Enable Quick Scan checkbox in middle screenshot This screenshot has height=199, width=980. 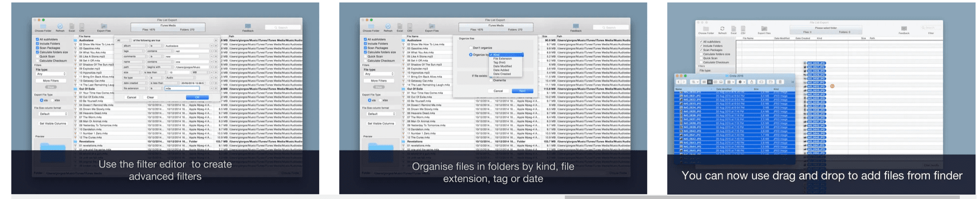click(365, 56)
